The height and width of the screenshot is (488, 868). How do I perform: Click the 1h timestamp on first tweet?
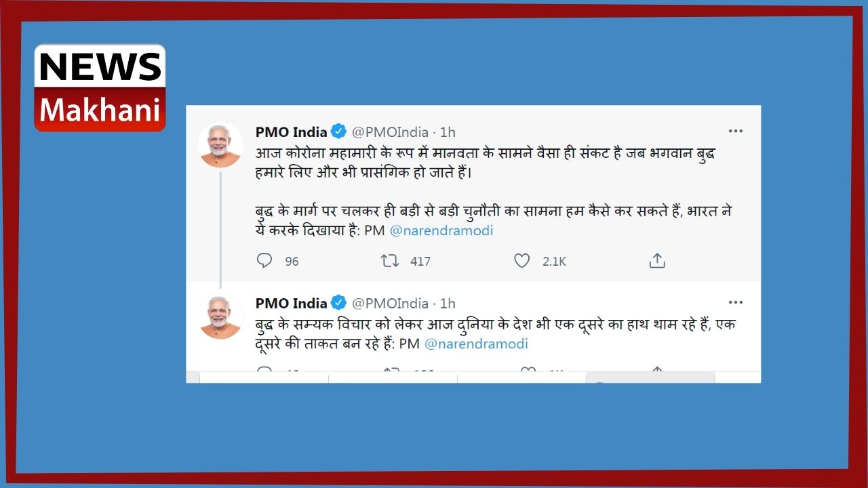[448, 131]
